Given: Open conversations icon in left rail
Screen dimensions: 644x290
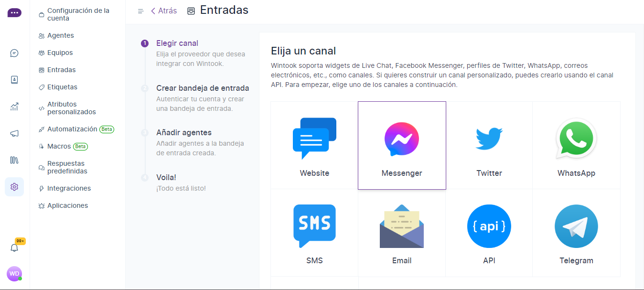Looking at the screenshot, I should [x=14, y=53].
